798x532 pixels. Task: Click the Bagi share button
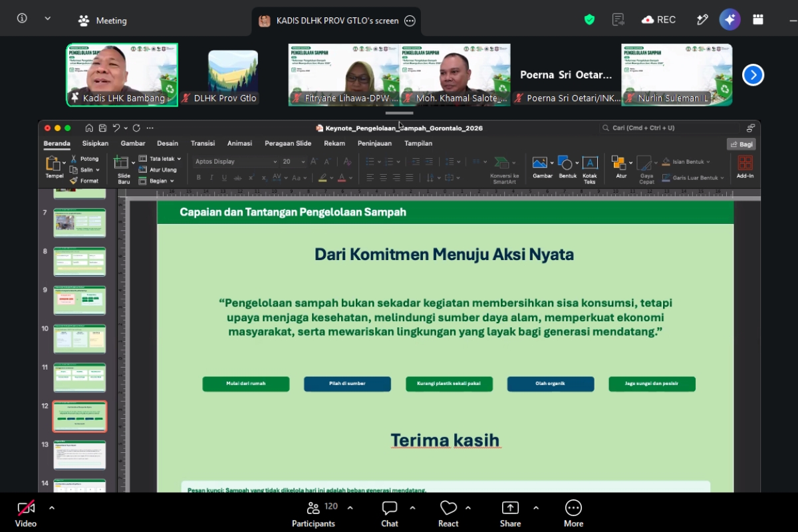[741, 144]
